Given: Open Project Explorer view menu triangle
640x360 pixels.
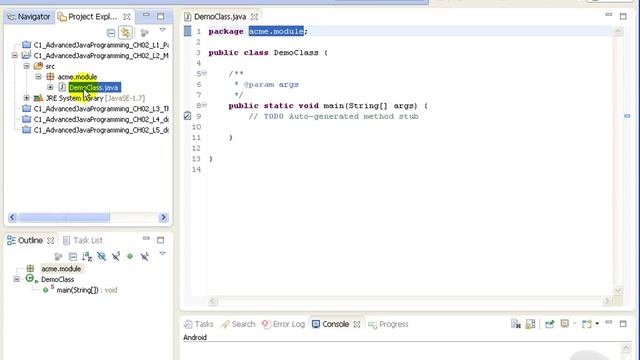Looking at the screenshot, I should pyautogui.click(x=162, y=30).
